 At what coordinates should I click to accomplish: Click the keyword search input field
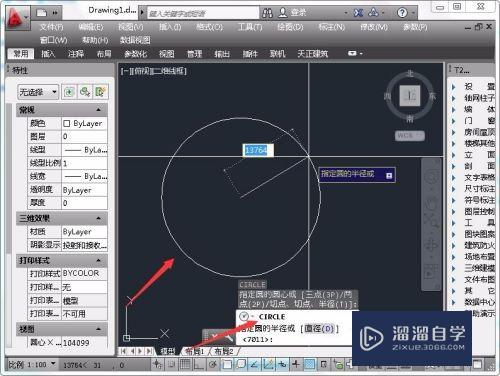203,13
